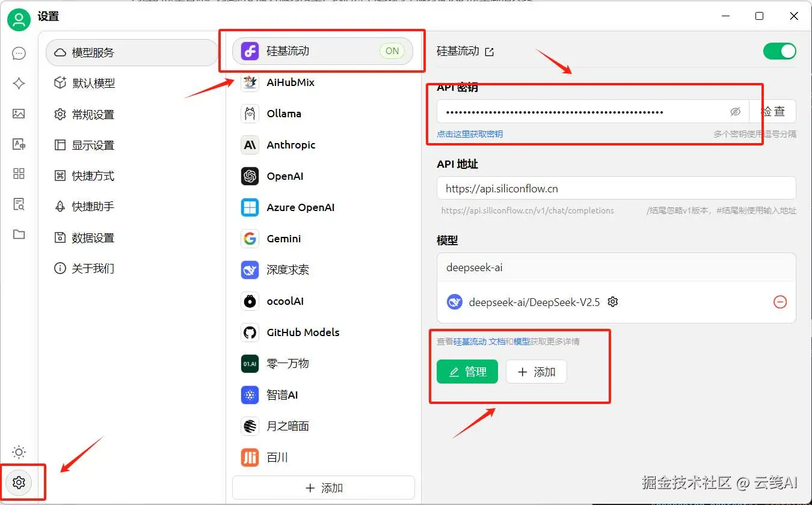The width and height of the screenshot is (812, 505).
Task: Select the ocoolAI provider
Action: pyautogui.click(x=324, y=301)
